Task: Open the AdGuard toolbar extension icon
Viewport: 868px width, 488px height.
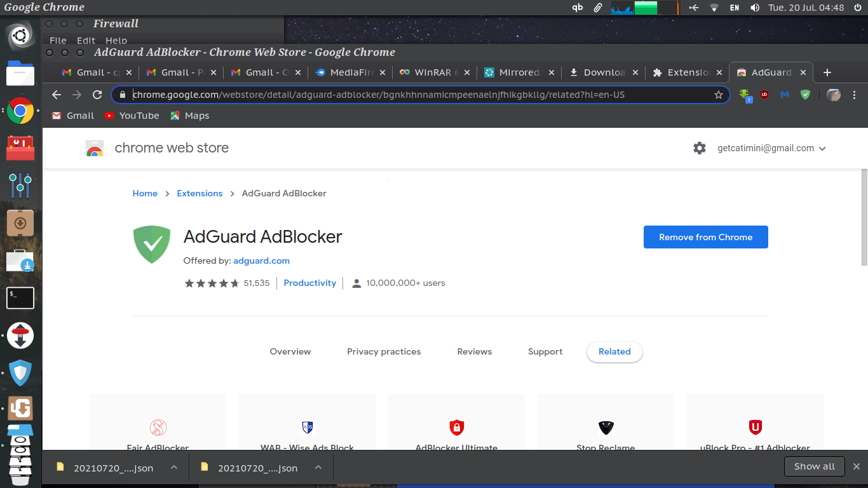Action: pyautogui.click(x=805, y=95)
